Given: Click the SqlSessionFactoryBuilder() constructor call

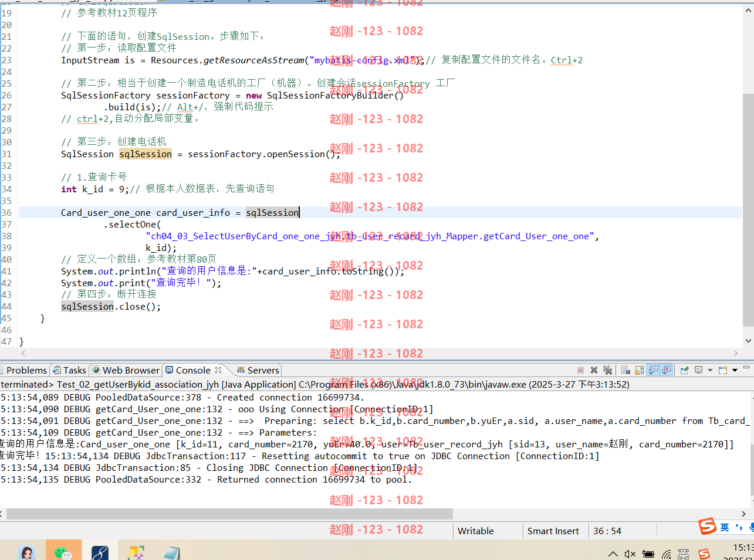Looking at the screenshot, I should (336, 95).
